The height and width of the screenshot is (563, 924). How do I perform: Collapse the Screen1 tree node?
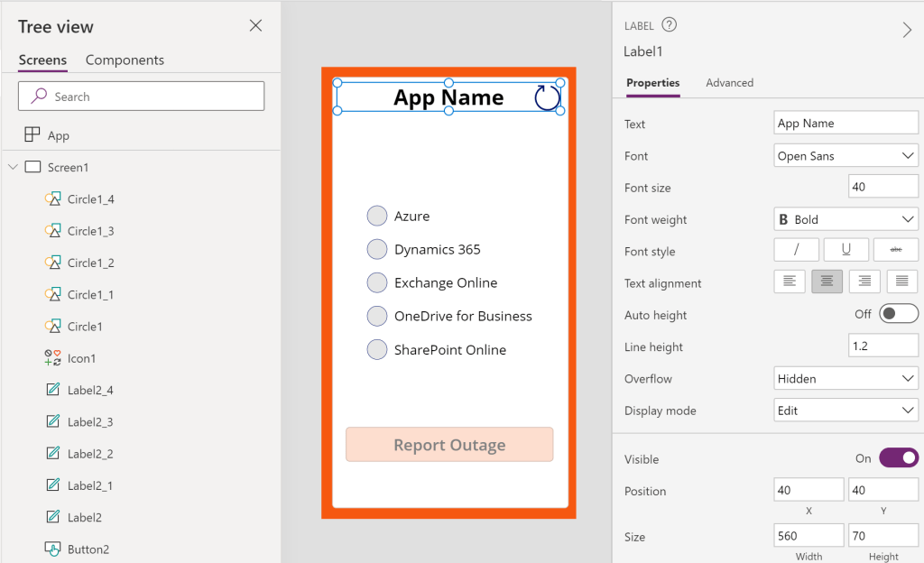click(x=13, y=167)
